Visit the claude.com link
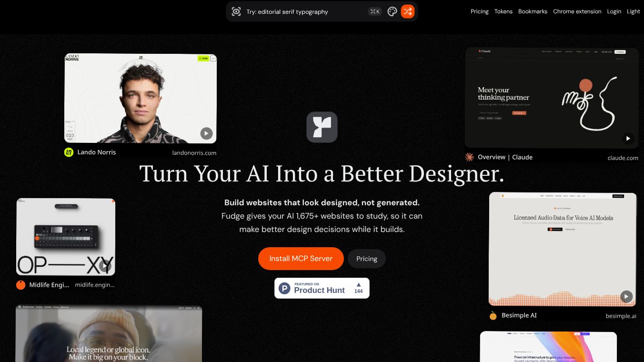Image resolution: width=644 pixels, height=362 pixels. [x=623, y=158]
